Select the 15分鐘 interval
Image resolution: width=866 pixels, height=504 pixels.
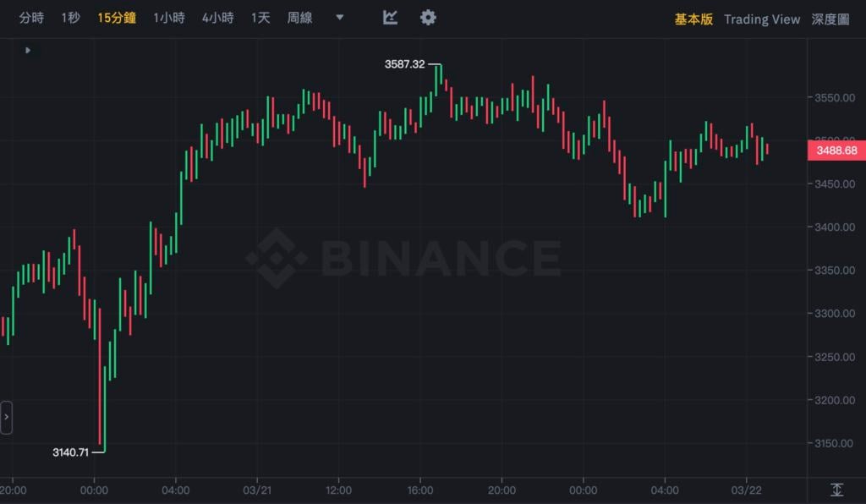[x=117, y=18]
